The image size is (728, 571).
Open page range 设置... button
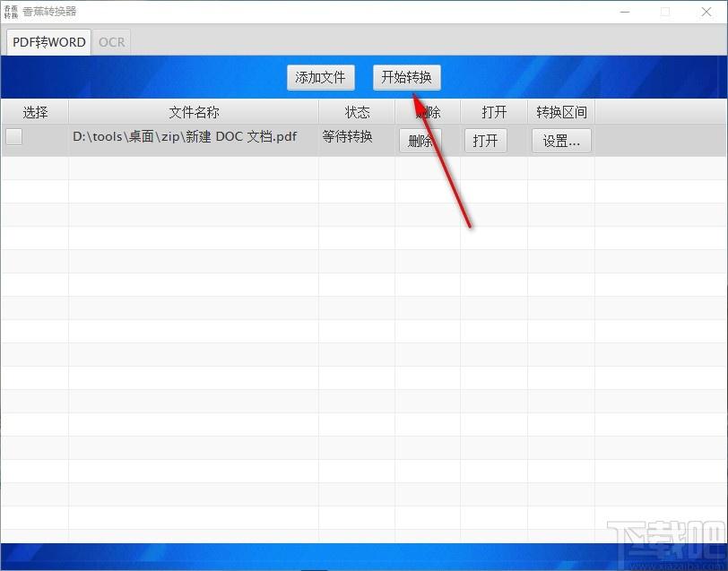click(561, 141)
